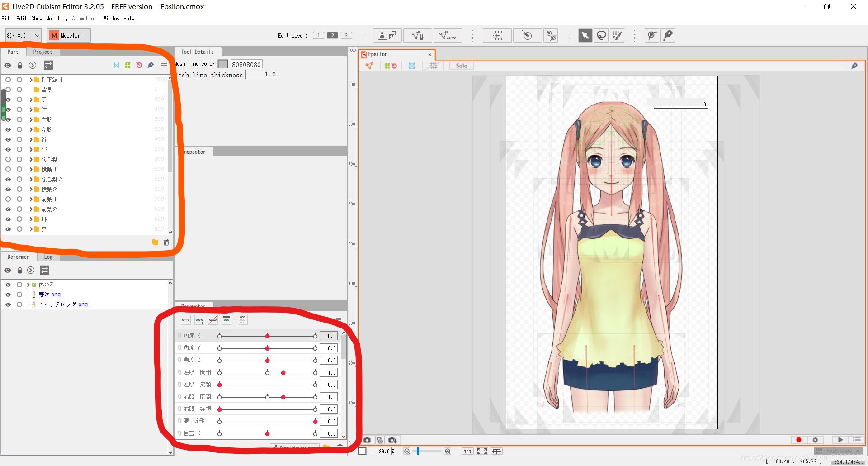Toggle the lock circle for 前髪１ folder
The width and height of the screenshot is (868, 466).
coord(19,199)
